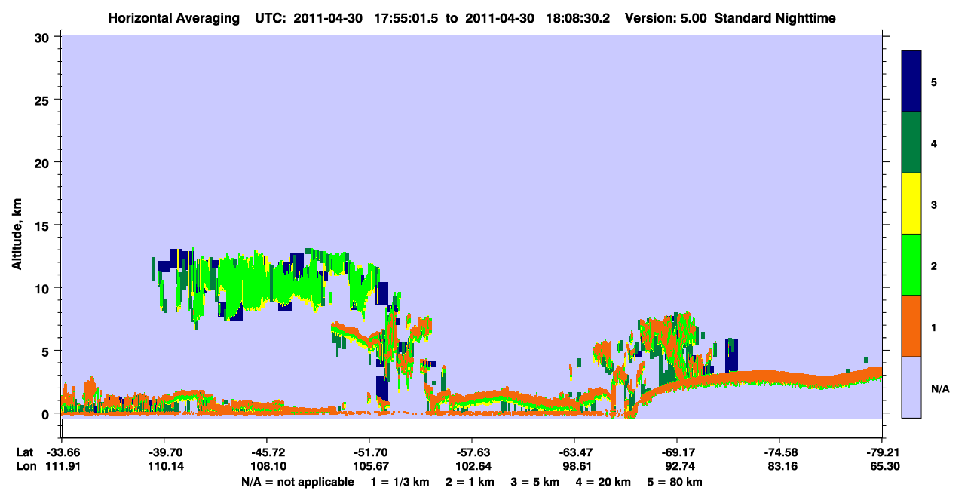Image resolution: width=980 pixels, height=503 pixels.
Task: Click the 'Lon' row label
Action: pyautogui.click(x=25, y=466)
